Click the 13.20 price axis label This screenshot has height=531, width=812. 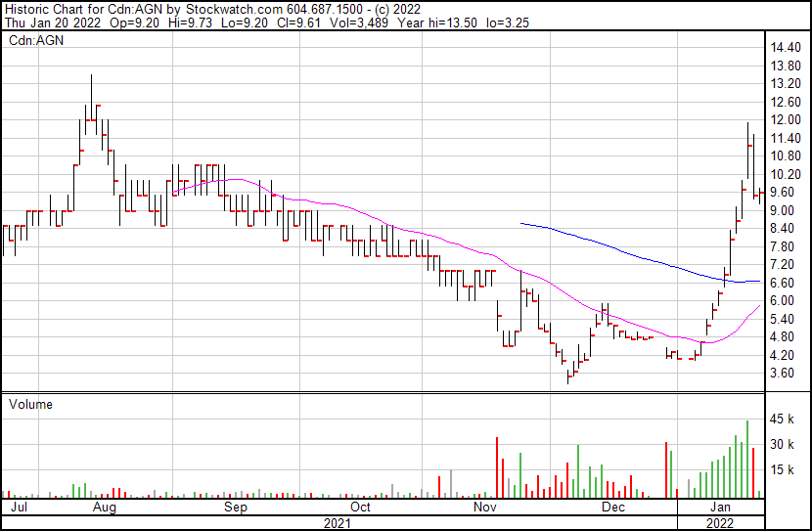click(x=786, y=84)
